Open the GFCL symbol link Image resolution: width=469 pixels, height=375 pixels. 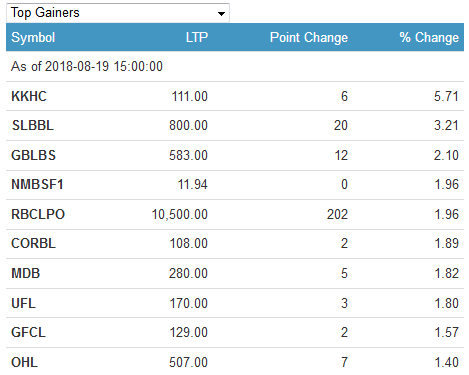click(x=28, y=332)
